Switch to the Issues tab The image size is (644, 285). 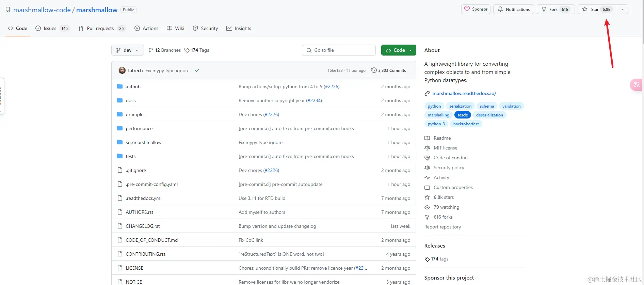(52, 28)
